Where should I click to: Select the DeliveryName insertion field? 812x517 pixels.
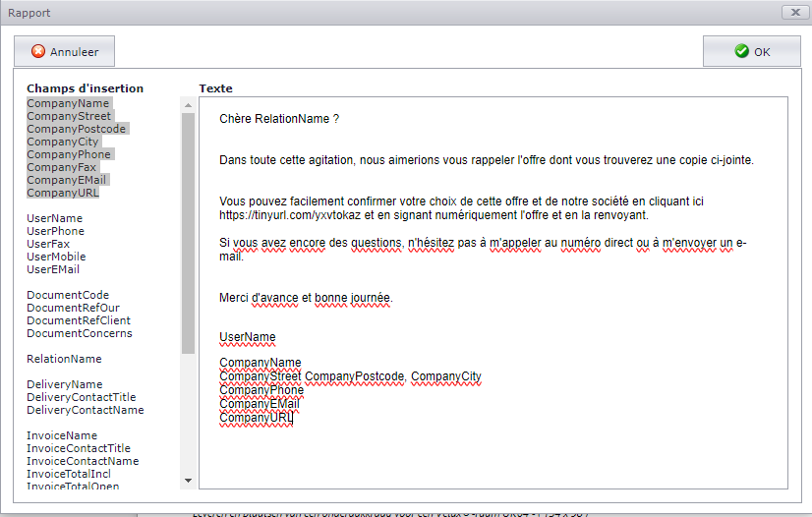tap(65, 384)
